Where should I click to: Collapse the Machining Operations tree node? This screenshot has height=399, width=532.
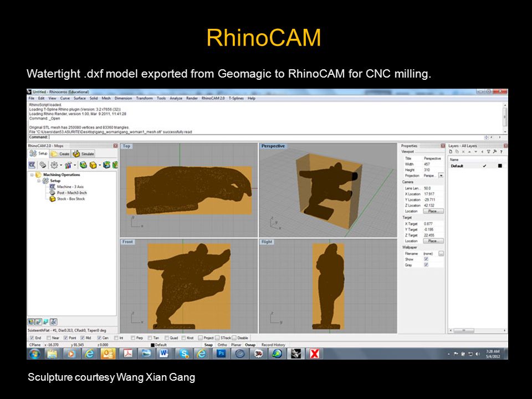32,175
